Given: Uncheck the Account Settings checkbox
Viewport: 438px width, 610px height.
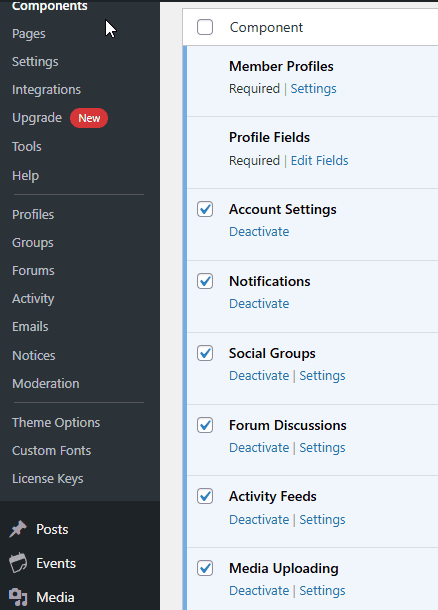Looking at the screenshot, I should [205, 209].
